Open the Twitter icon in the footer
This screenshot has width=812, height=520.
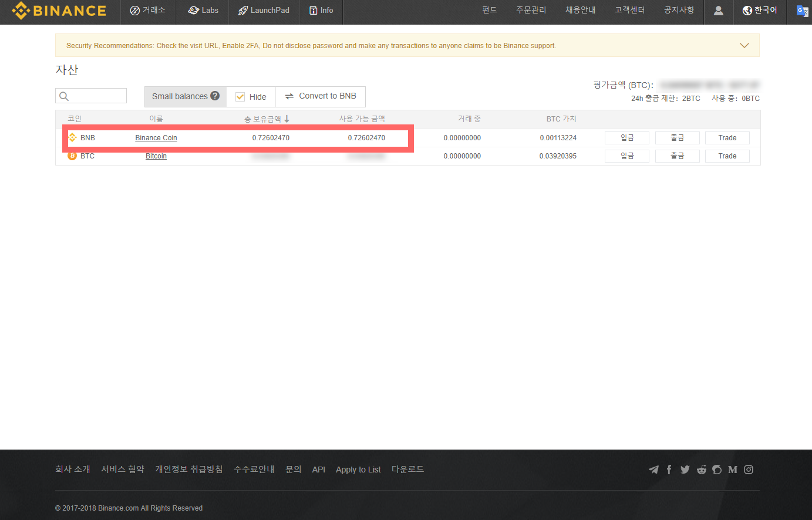click(x=685, y=470)
